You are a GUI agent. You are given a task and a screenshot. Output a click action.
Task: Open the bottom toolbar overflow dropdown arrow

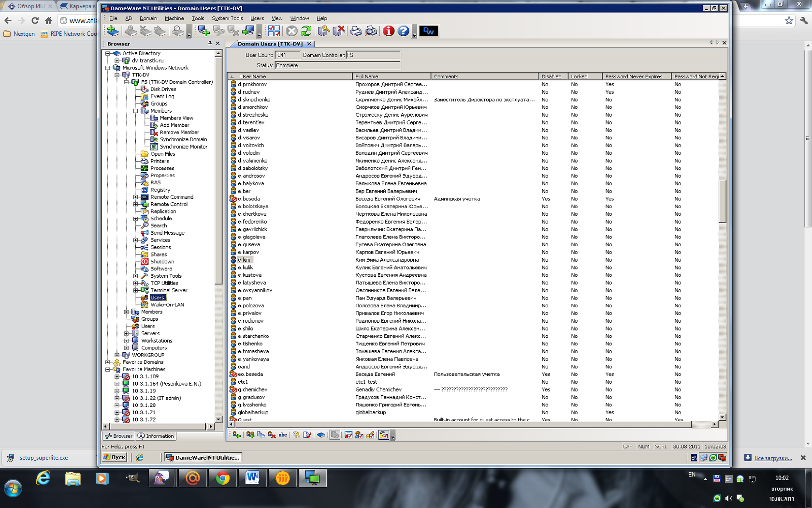click(x=393, y=436)
